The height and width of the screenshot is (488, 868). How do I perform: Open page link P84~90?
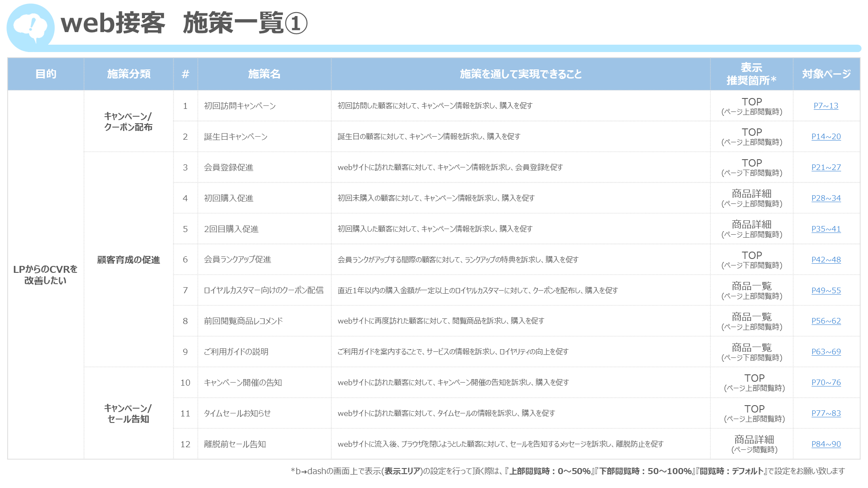tap(826, 444)
